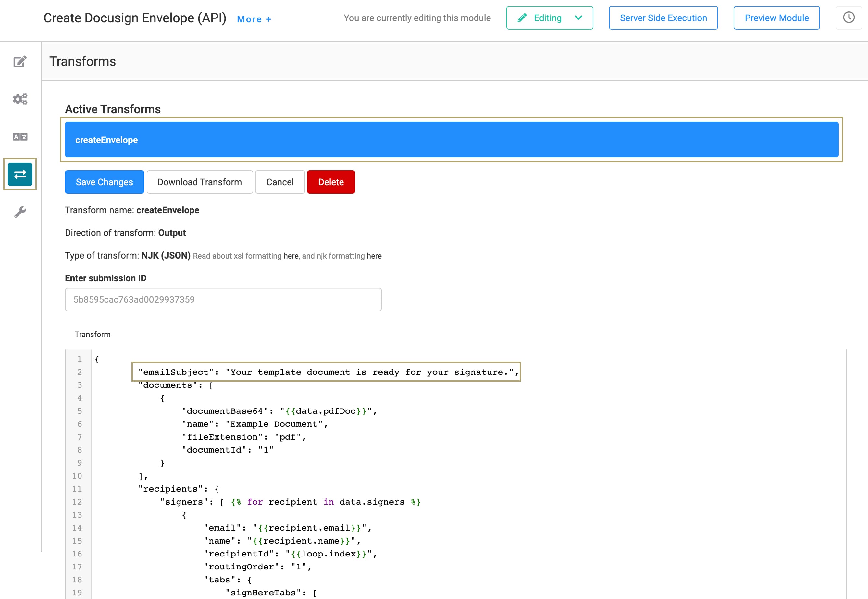The width and height of the screenshot is (868, 599).
Task: Click the "signers" for-loop code line
Action: (x=290, y=502)
